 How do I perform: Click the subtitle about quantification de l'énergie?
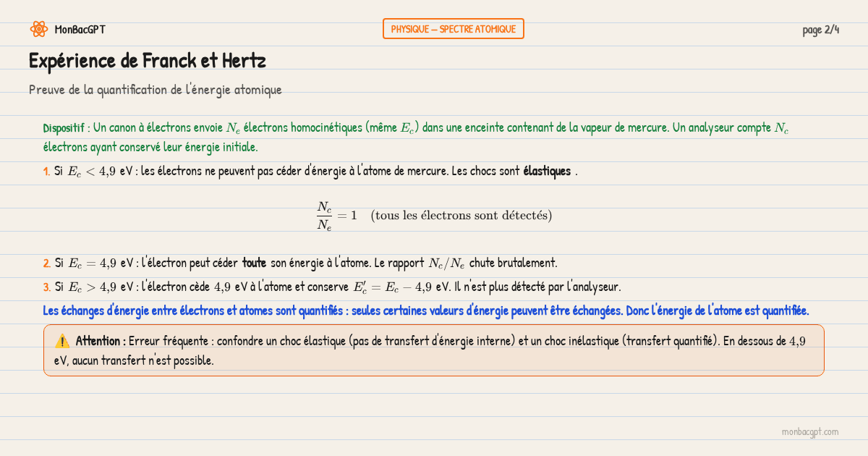coord(155,90)
